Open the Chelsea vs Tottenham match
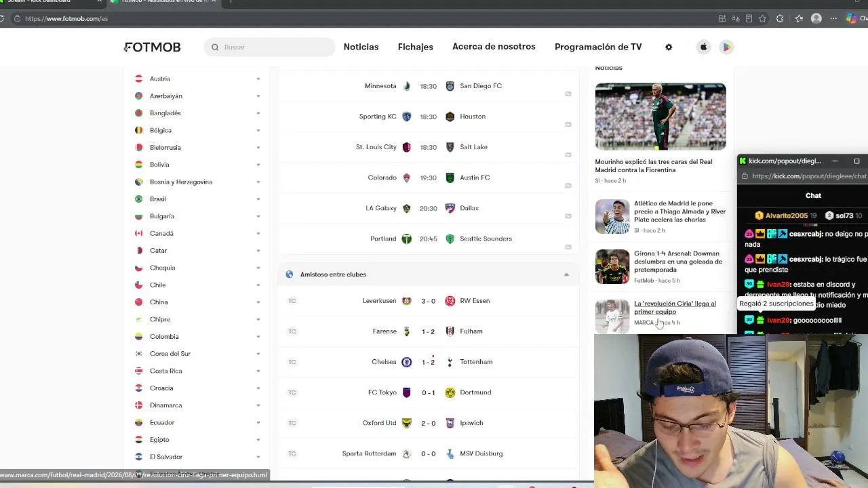This screenshot has width=868, height=488. (429, 362)
